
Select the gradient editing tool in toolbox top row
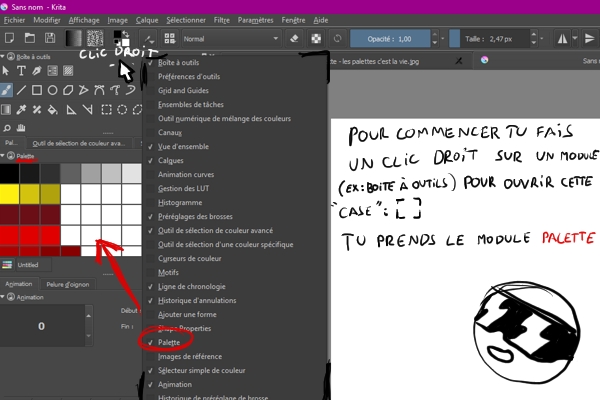52,70
